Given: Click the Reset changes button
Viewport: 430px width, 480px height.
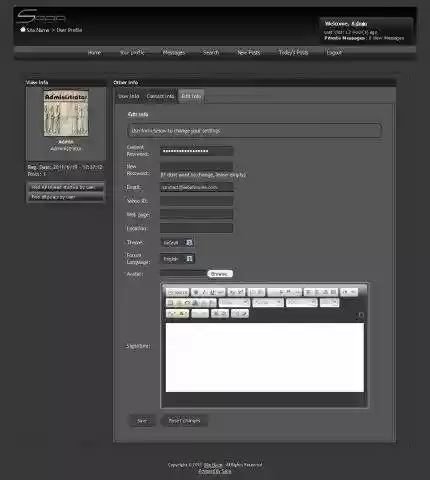Looking at the screenshot, I should point(184,421).
